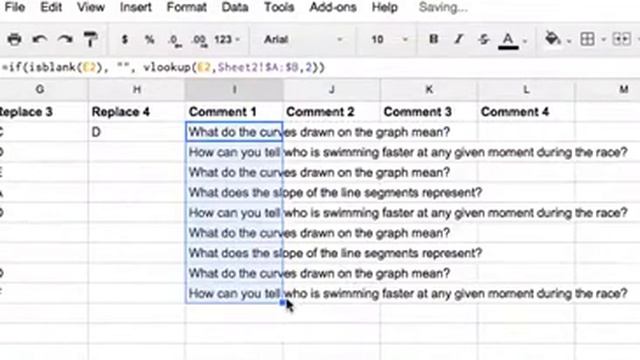Select column K header
This screenshot has width=640, height=360.
tap(429, 89)
